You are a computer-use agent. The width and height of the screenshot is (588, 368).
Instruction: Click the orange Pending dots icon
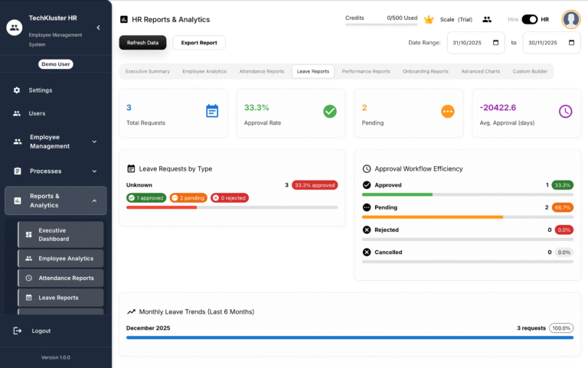coord(448,111)
